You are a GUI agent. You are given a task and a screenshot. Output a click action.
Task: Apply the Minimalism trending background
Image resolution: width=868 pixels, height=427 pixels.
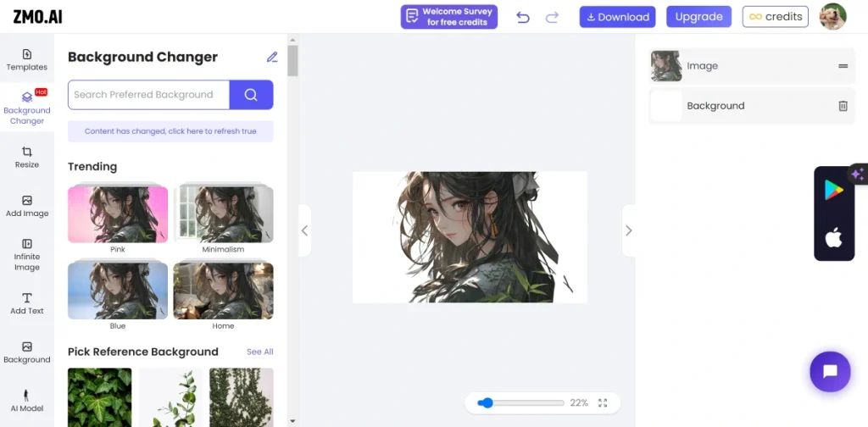tap(223, 214)
